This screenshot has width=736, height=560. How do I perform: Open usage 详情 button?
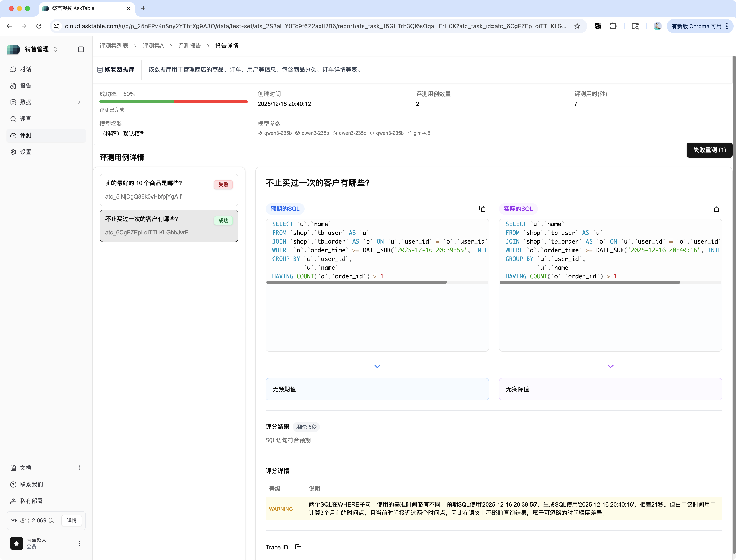[x=71, y=521]
